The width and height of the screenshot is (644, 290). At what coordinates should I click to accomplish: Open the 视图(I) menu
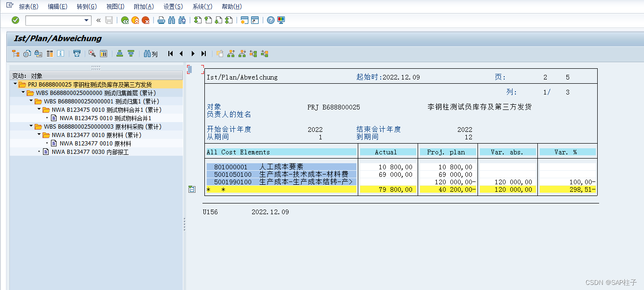pos(116,7)
